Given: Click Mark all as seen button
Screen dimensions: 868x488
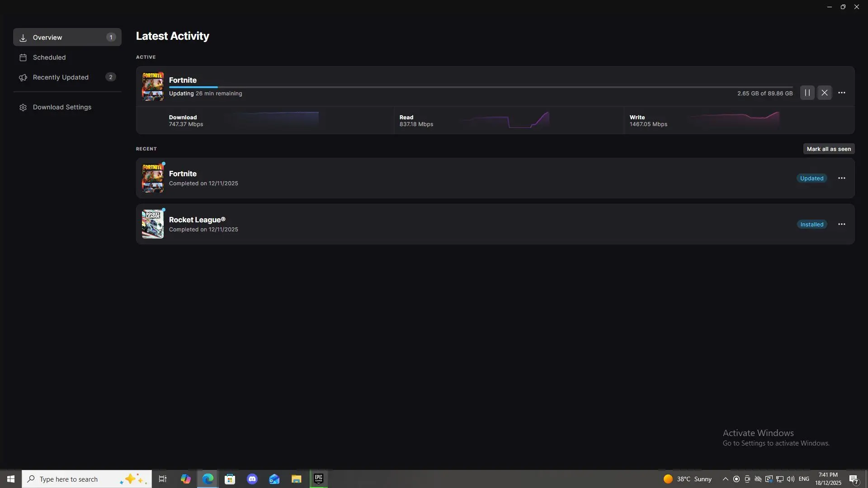Looking at the screenshot, I should pyautogui.click(x=828, y=149).
